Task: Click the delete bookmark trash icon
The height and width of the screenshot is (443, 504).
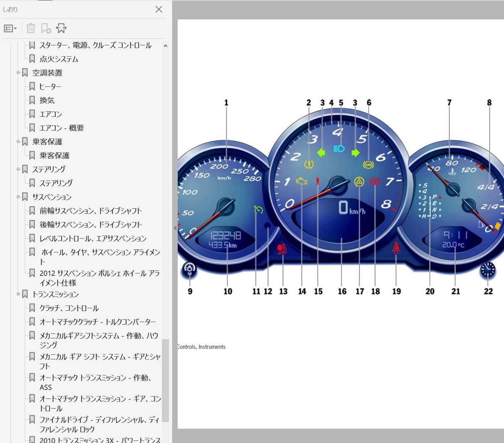Action: 31,28
